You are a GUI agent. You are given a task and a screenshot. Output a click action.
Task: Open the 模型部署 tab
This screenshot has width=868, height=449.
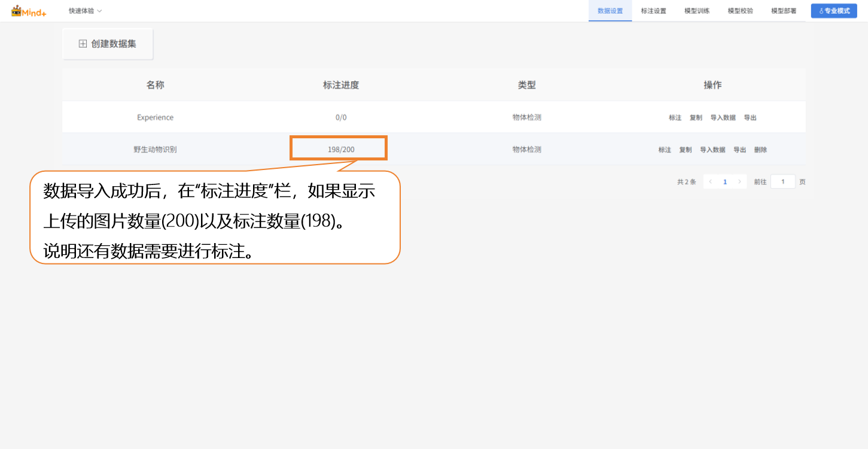tap(784, 11)
